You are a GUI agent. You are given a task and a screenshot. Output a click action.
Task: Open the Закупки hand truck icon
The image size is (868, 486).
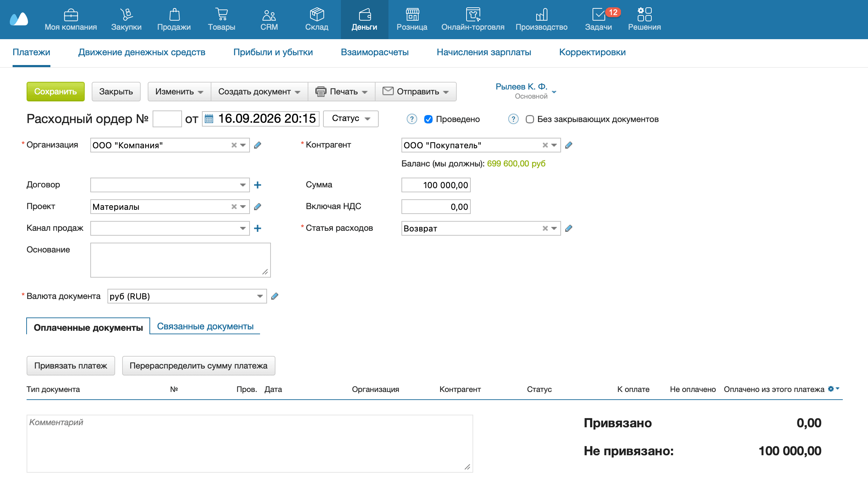coord(126,15)
